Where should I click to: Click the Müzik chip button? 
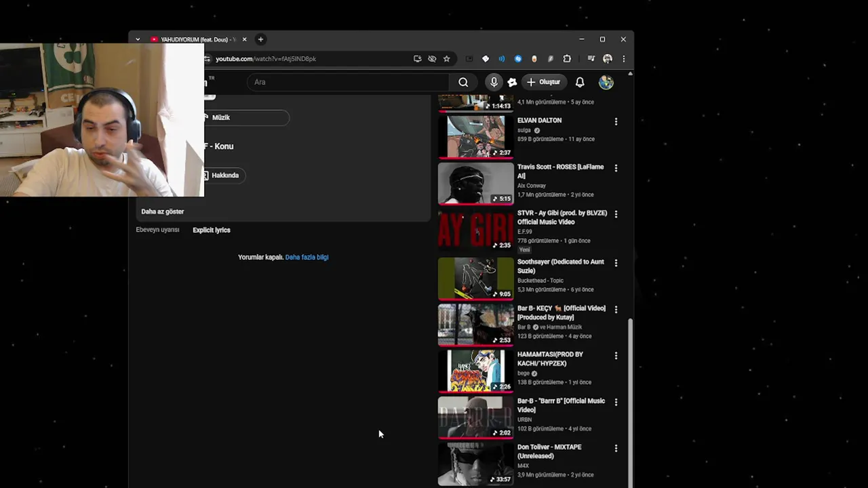pos(246,117)
